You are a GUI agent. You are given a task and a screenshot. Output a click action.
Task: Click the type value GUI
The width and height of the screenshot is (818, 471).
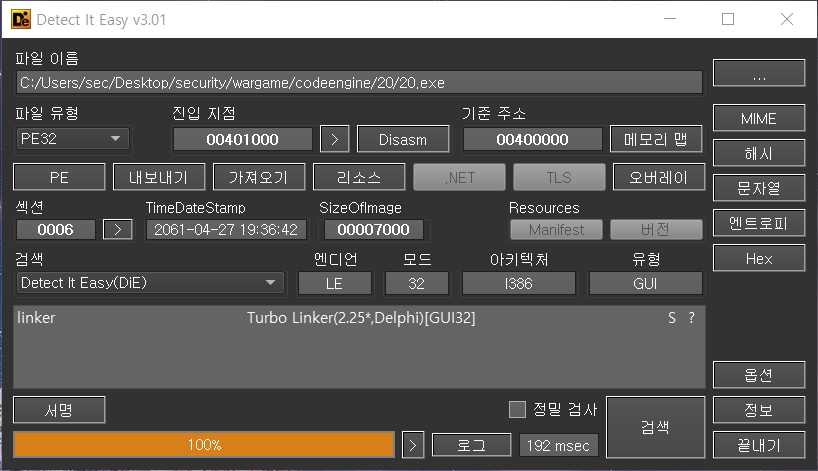(x=645, y=284)
